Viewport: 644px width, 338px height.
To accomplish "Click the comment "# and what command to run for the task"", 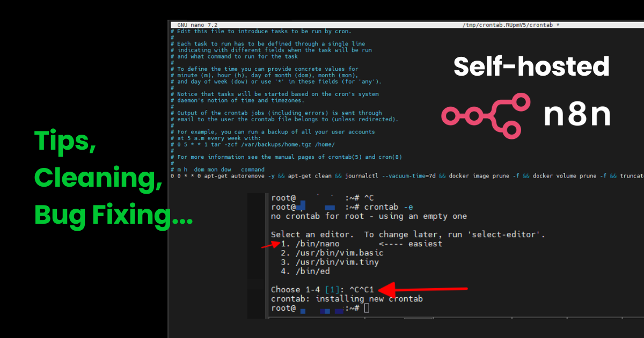I will 234,56.
